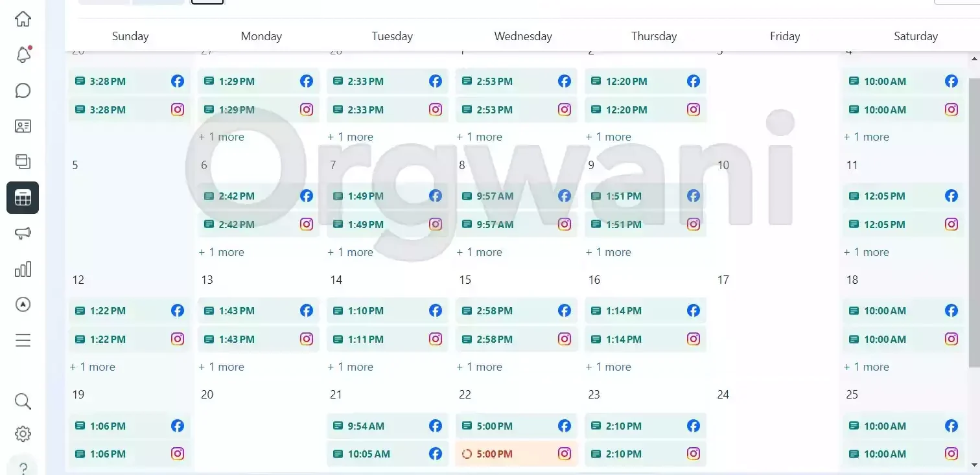
Task: Open the analytics bar chart icon
Action: [x=23, y=269]
